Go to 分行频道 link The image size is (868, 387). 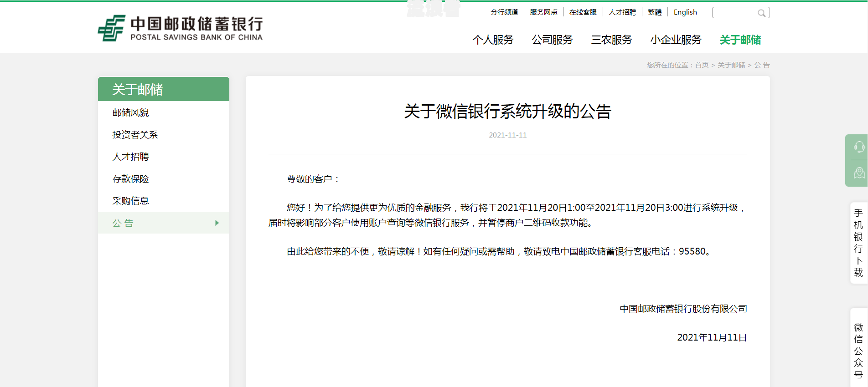point(504,12)
